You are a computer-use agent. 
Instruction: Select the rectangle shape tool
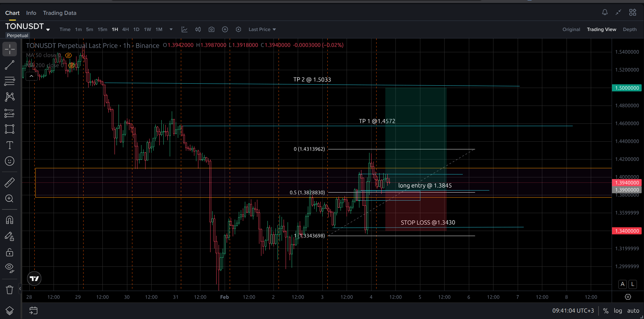10,129
